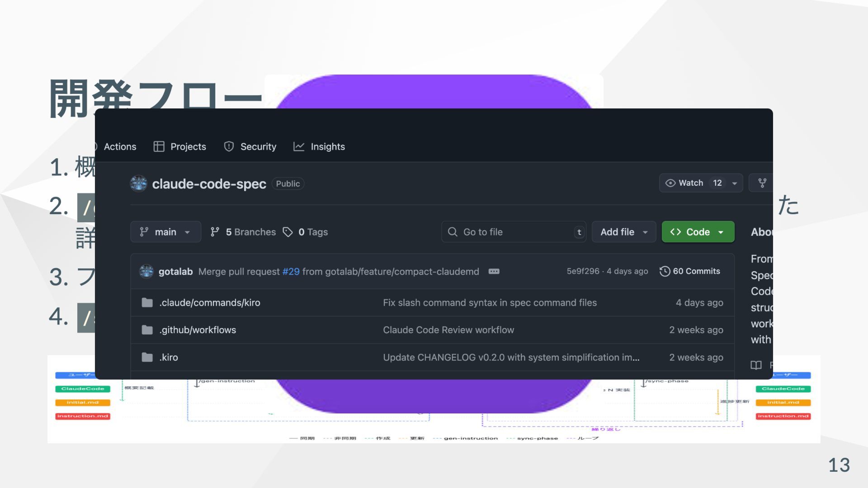
Task: Click the eye icon in Watch button
Action: tap(670, 183)
